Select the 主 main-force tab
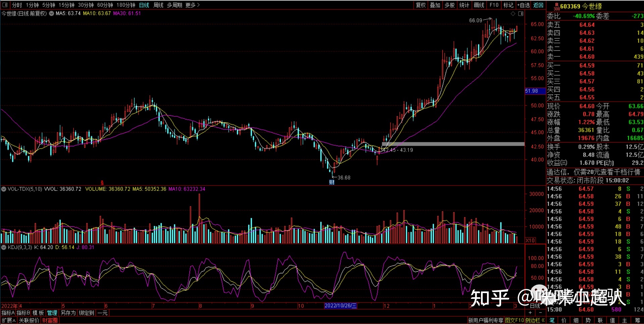Image resolution: width=644 pixels, height=325 pixels. point(625,320)
